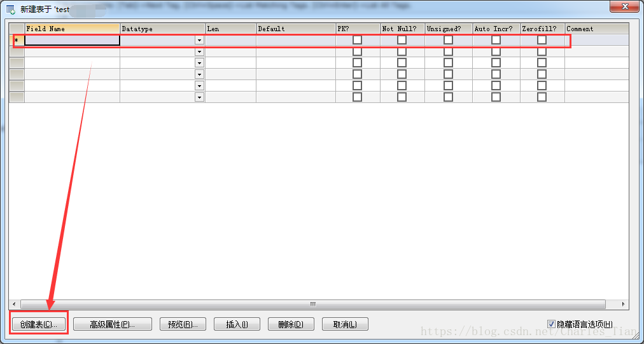This screenshot has height=344, width=644.
Task: Click the Comment column header
Action: pyautogui.click(x=597, y=29)
